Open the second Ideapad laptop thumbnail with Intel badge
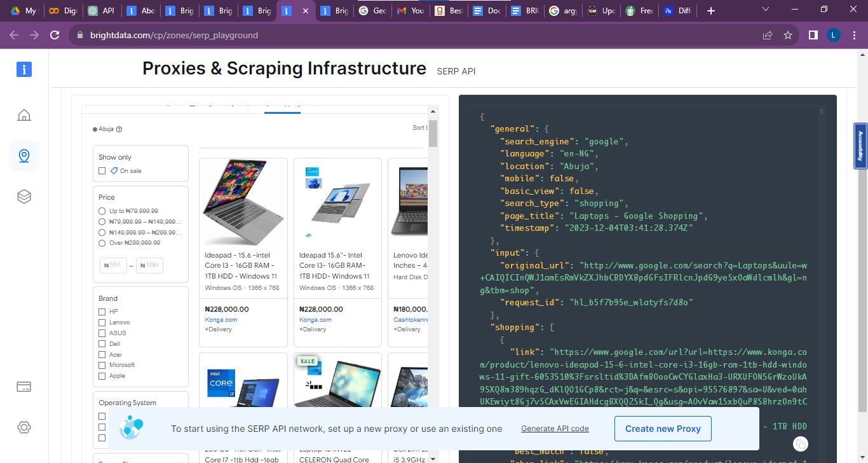The height and width of the screenshot is (463, 868). 337,202
